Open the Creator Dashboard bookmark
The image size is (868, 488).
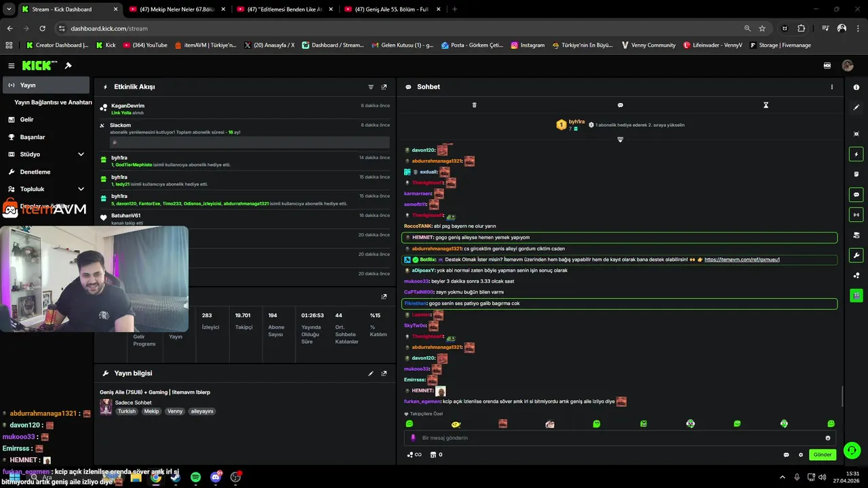57,45
